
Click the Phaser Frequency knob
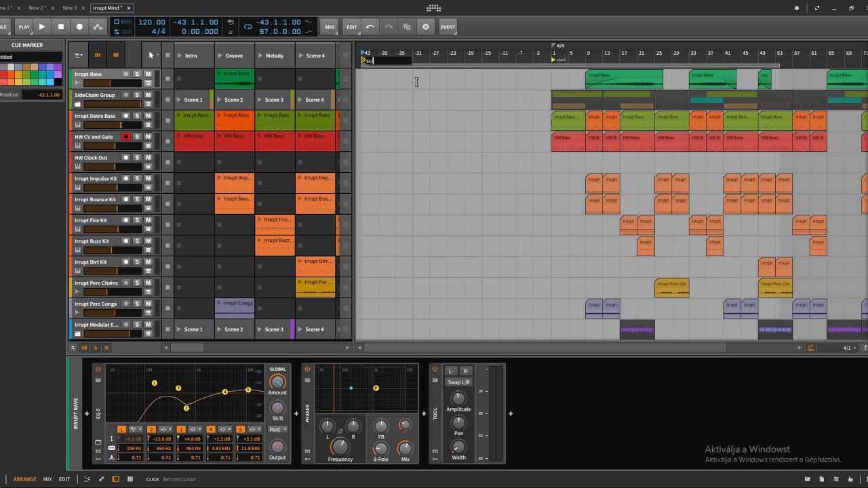tap(340, 446)
